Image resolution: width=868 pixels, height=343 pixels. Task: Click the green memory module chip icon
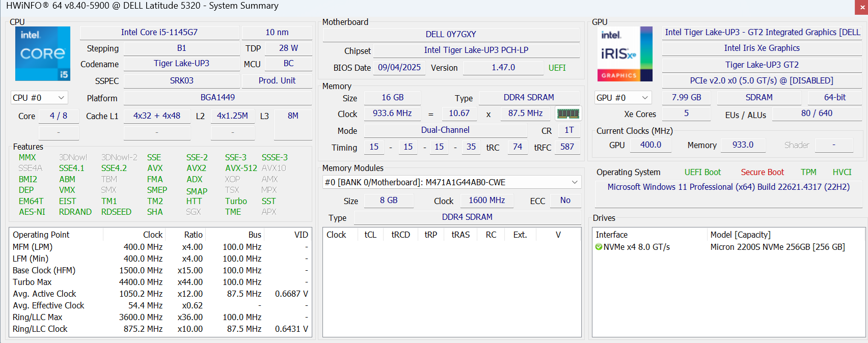tap(568, 113)
